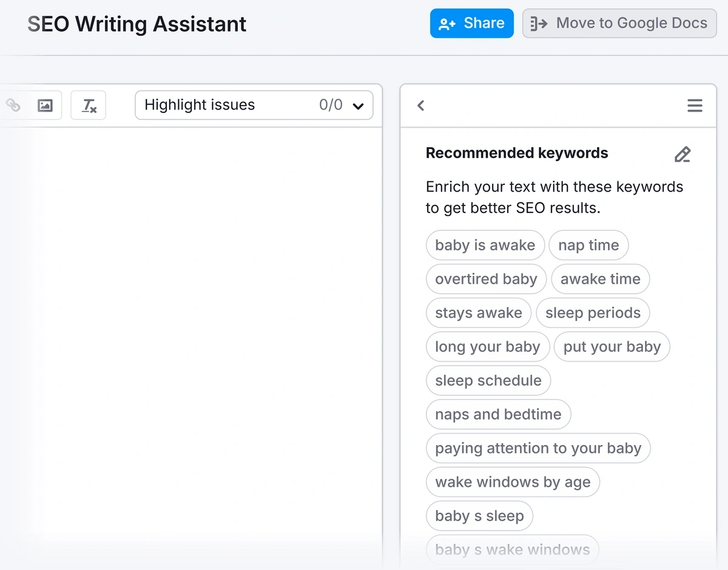Collapse the keywords panel with back chevron
The width and height of the screenshot is (728, 570).
pyautogui.click(x=420, y=105)
